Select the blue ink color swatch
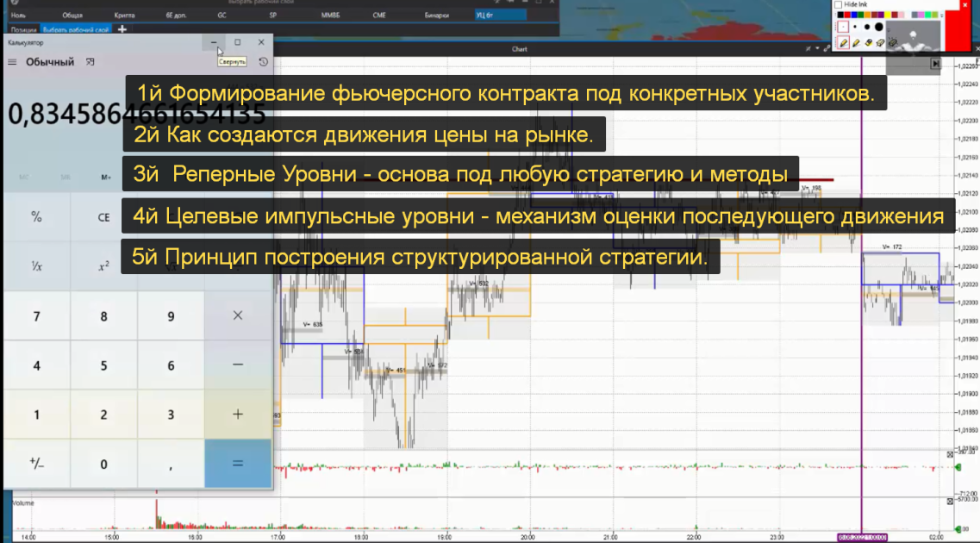Image resolution: width=980 pixels, height=543 pixels. tap(854, 15)
